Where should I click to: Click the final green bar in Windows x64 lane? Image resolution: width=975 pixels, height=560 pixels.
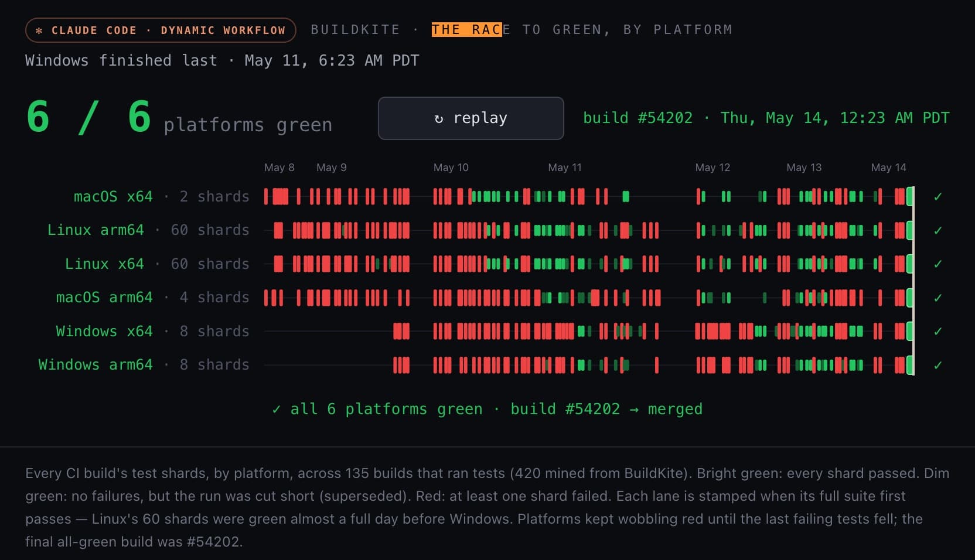pos(910,332)
